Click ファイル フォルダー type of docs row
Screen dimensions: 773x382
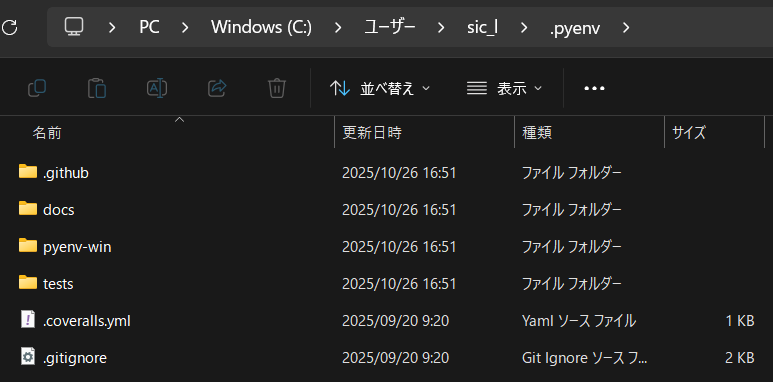[571, 210]
